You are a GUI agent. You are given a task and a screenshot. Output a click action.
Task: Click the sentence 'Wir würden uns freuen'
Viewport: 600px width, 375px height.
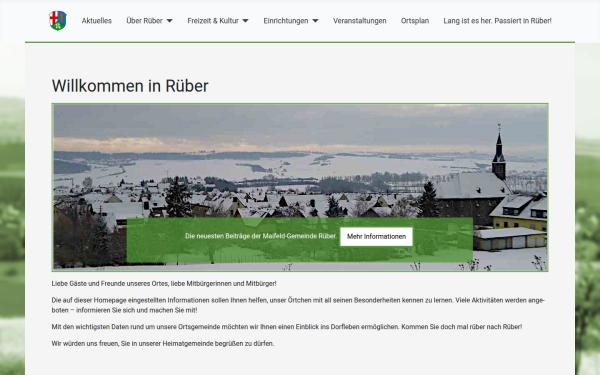[163, 344]
